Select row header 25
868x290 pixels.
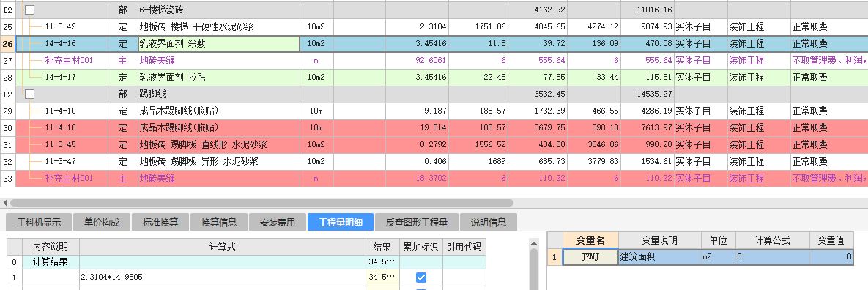(8, 26)
